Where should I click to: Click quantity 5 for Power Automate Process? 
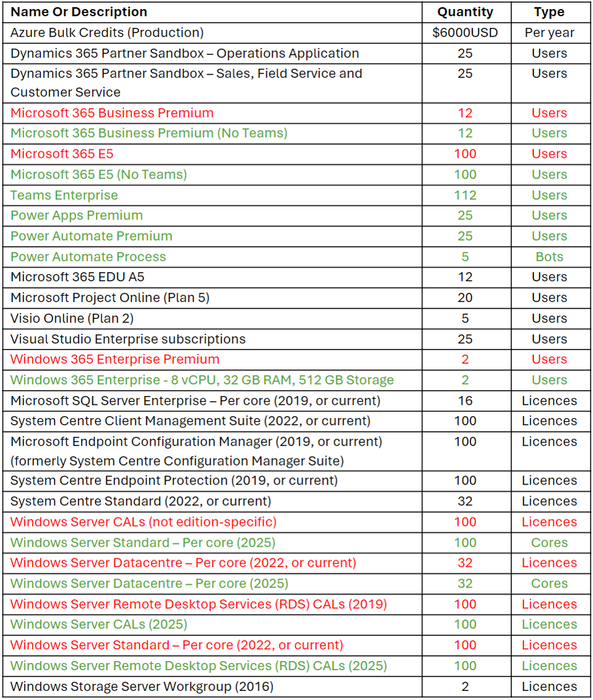tap(465, 256)
